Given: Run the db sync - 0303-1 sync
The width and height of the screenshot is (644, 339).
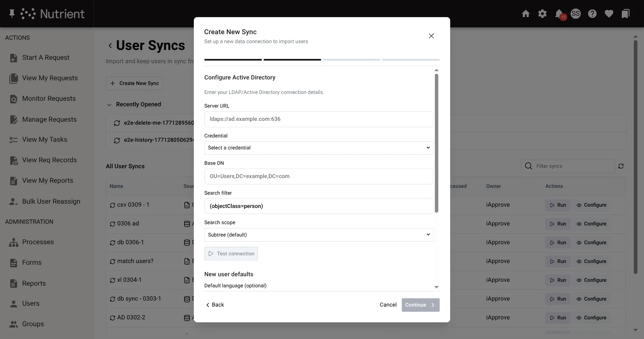Looking at the screenshot, I should point(558,299).
